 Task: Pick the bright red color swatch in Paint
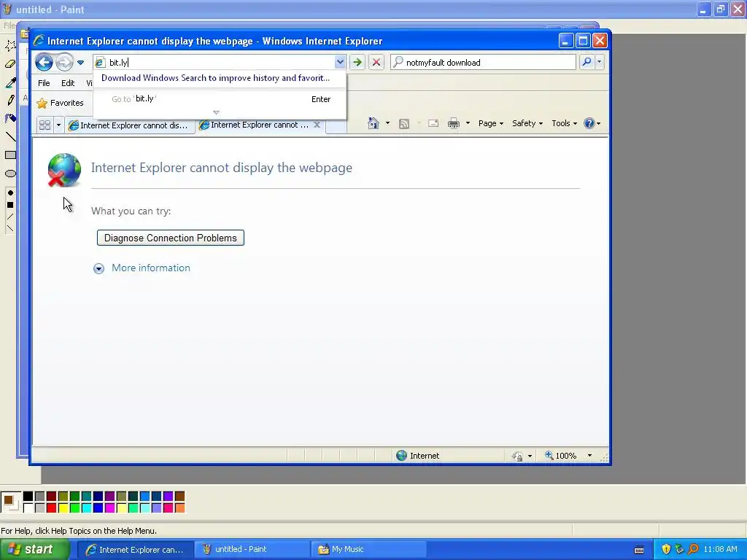[52, 508]
